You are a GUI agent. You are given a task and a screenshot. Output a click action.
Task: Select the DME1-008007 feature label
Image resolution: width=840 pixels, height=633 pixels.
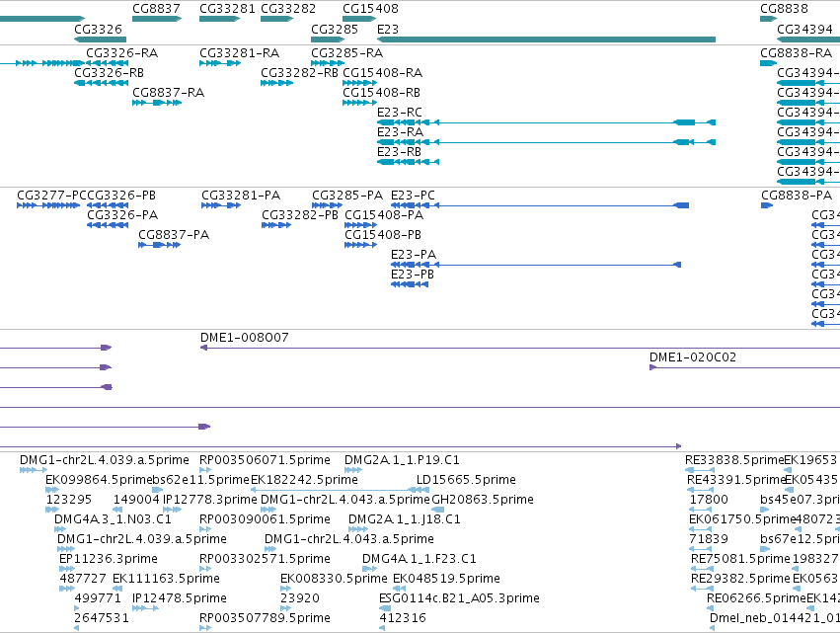coord(244,338)
